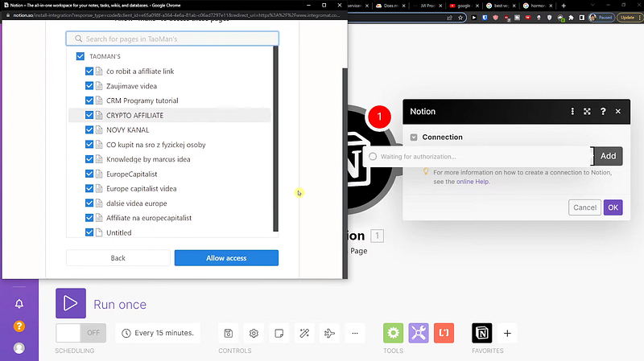Click the Notion popup address bar URL
The width and height of the screenshot is (644, 361).
point(176,15)
